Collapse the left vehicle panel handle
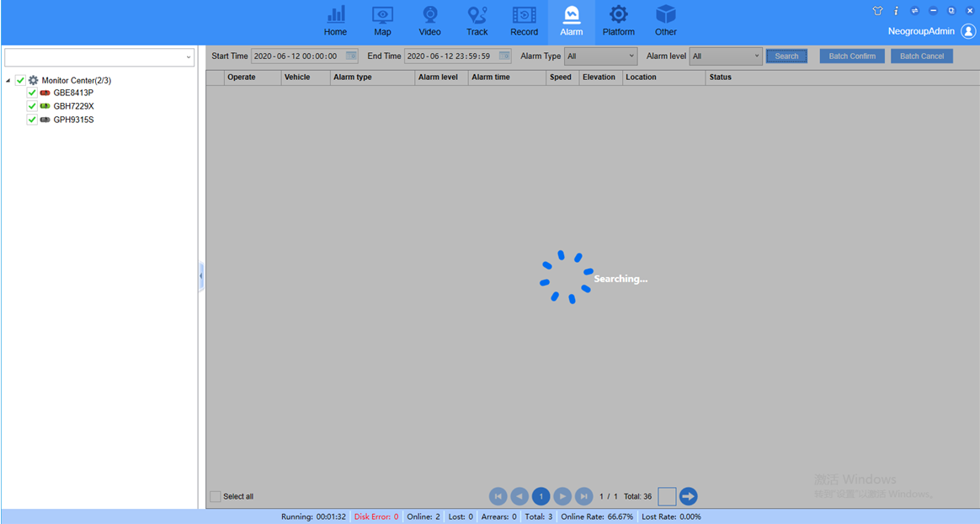The width and height of the screenshot is (980, 524). tap(201, 275)
